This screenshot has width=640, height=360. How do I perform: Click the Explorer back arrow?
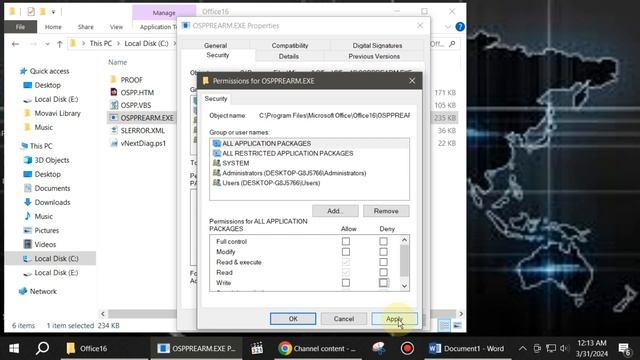tap(16, 44)
